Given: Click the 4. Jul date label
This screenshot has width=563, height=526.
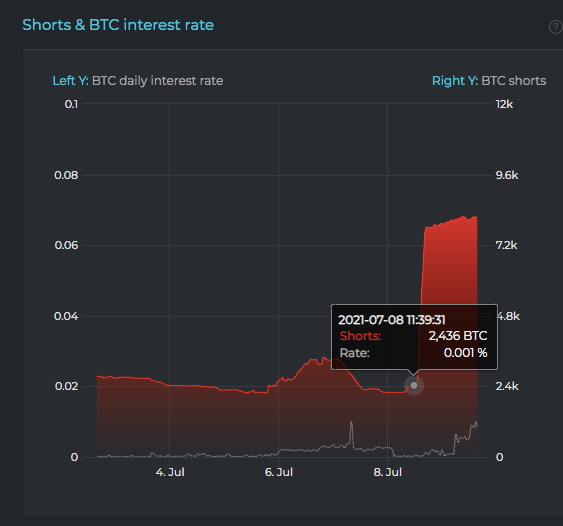Looking at the screenshot, I should coord(170,472).
